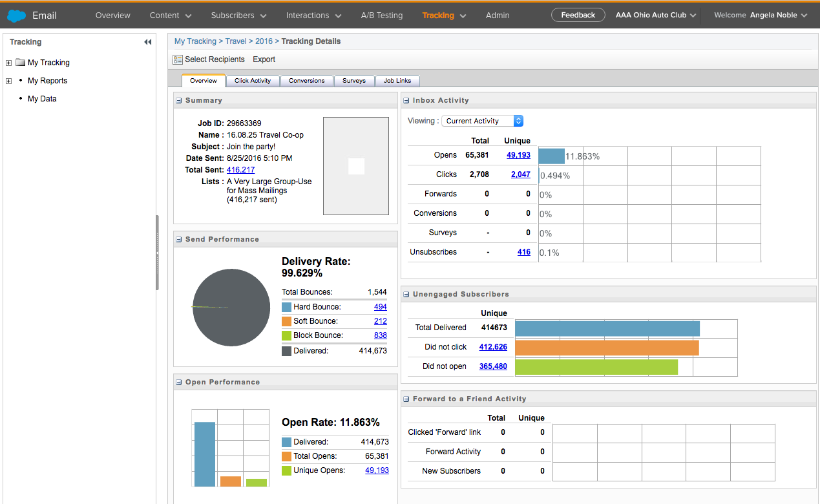Switch to the Conversions tab
The height and width of the screenshot is (504, 820).
tap(307, 81)
